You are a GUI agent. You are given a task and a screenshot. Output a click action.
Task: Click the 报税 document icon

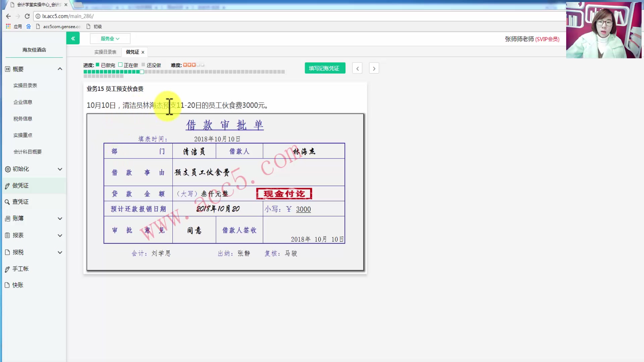click(7, 252)
